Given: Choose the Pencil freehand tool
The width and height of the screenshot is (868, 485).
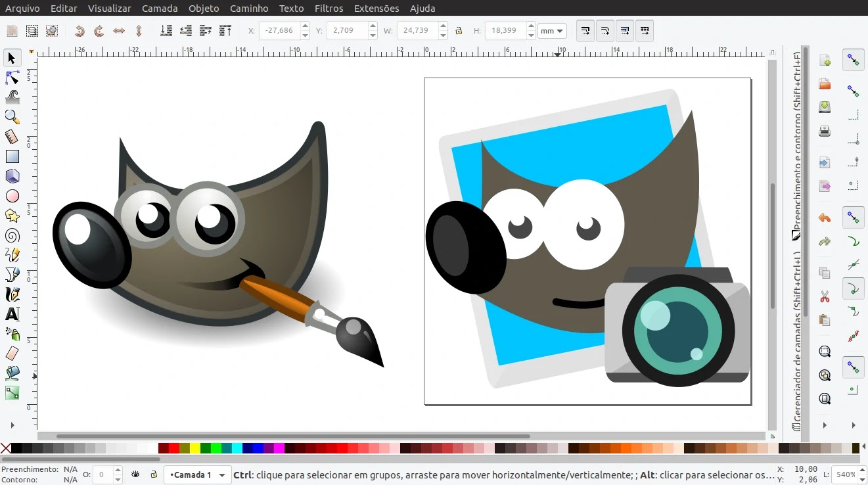Looking at the screenshot, I should click(12, 255).
